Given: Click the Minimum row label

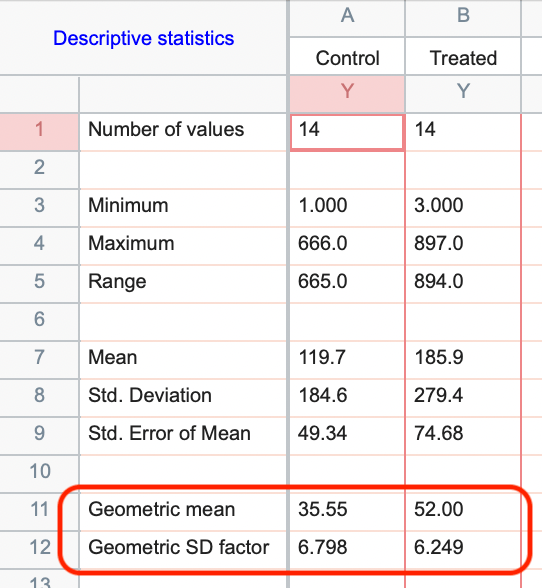Looking at the screenshot, I should click(128, 206).
